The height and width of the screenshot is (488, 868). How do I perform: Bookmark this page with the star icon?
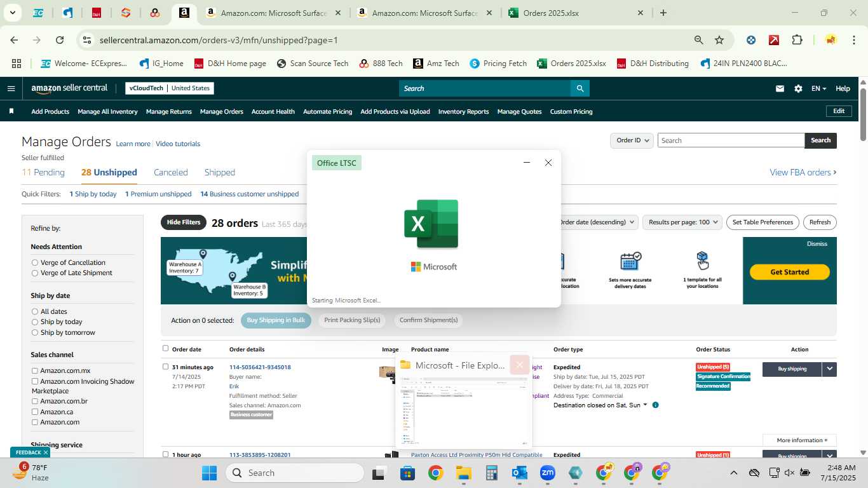point(719,40)
